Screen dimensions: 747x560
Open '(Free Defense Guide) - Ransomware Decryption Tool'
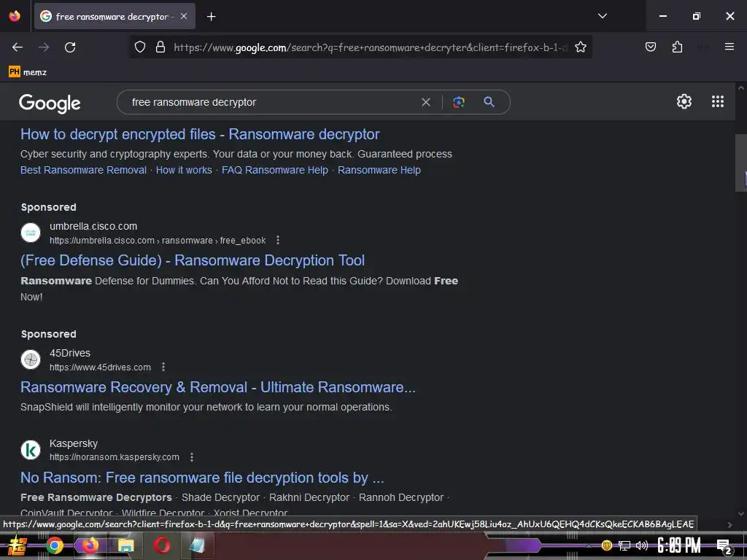(193, 260)
